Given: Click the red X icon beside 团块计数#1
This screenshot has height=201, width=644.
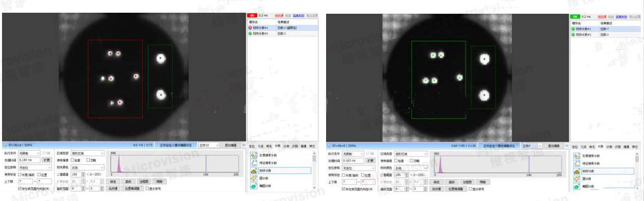Looking at the screenshot, I should point(250,28).
